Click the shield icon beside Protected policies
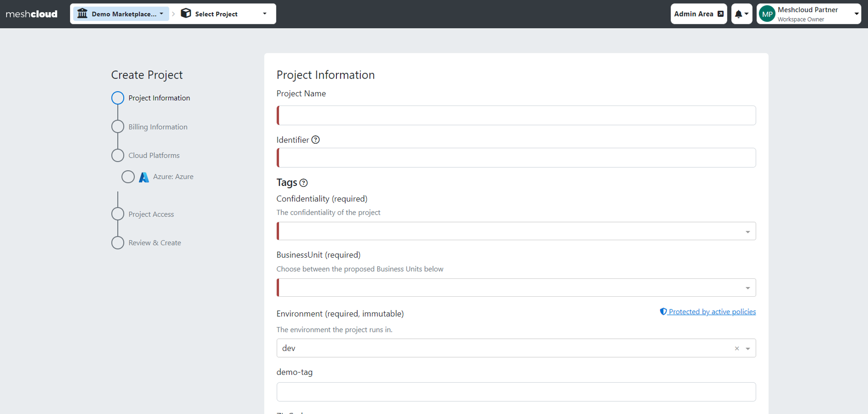The image size is (868, 414). click(x=663, y=311)
